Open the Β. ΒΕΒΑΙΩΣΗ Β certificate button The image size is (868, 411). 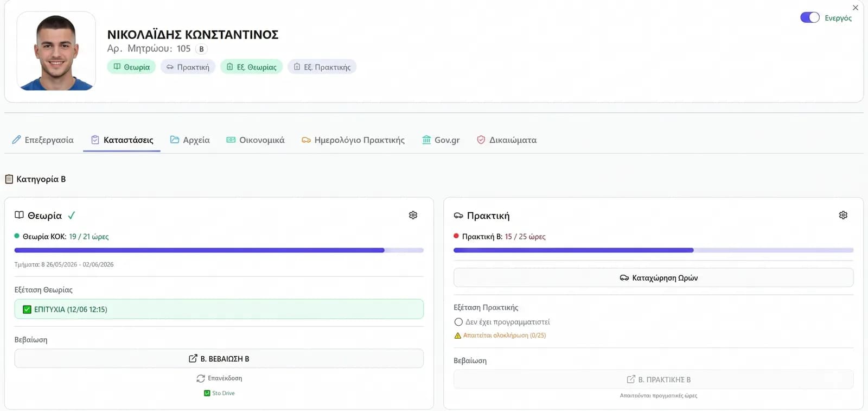[219, 358]
